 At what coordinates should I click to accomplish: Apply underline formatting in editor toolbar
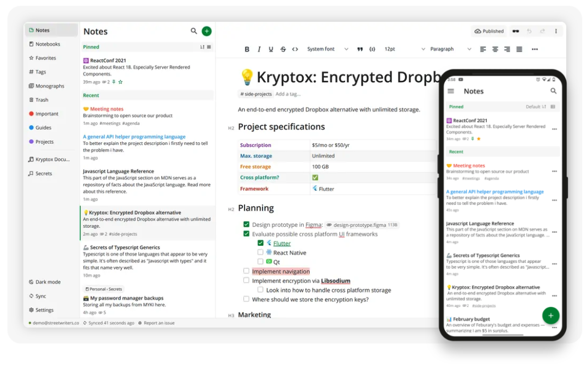(x=271, y=49)
